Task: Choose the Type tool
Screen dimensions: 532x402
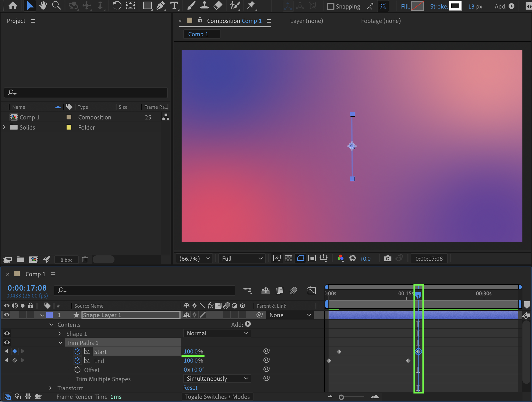Action: (x=174, y=6)
